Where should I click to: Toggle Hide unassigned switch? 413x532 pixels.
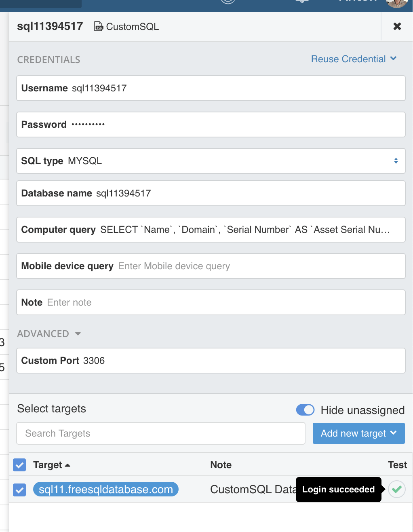[x=305, y=410]
